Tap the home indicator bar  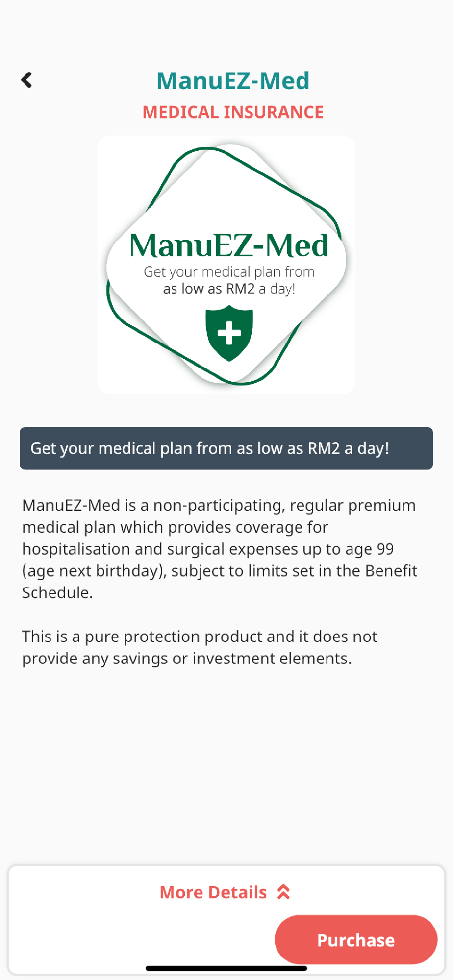point(226,968)
